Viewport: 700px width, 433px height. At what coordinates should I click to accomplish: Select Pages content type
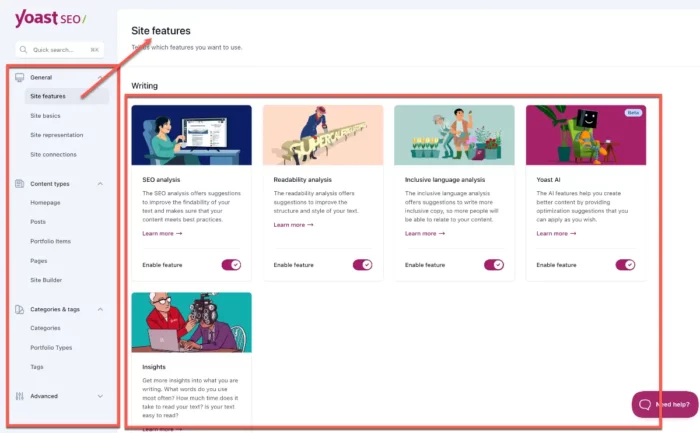[38, 261]
